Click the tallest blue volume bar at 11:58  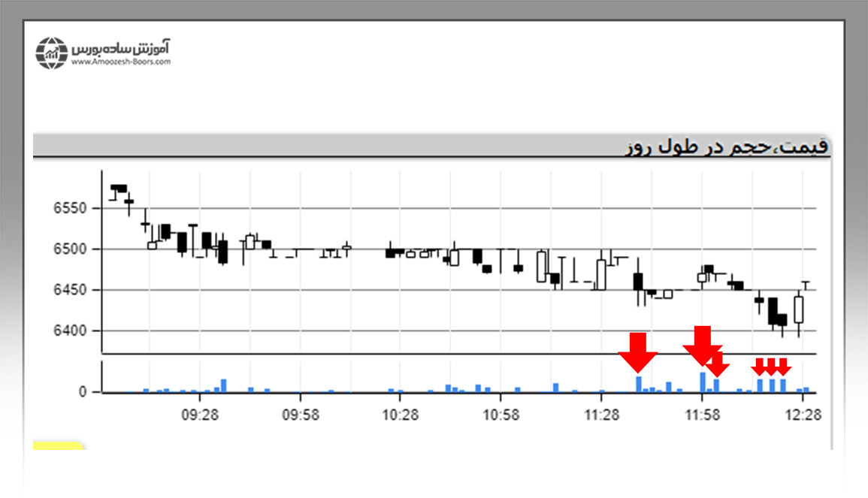point(703,382)
